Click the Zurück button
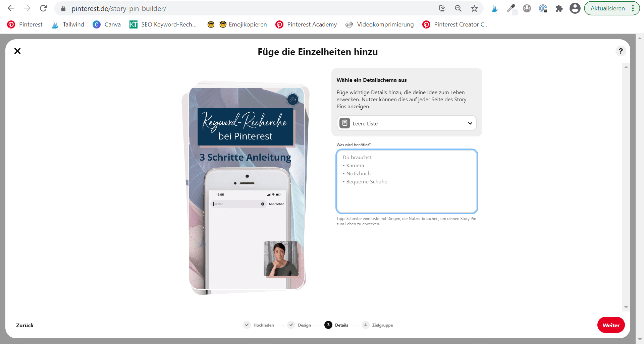The width and height of the screenshot is (644, 344). (x=25, y=325)
